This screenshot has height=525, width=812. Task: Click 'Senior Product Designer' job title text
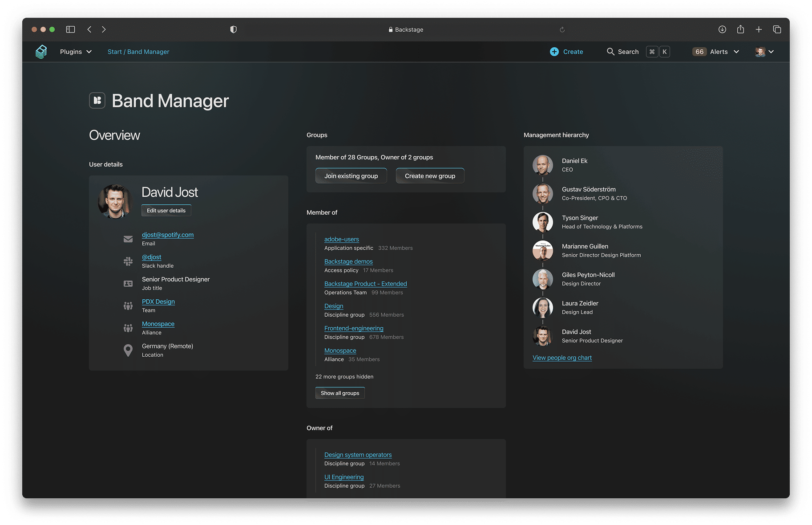click(x=176, y=279)
